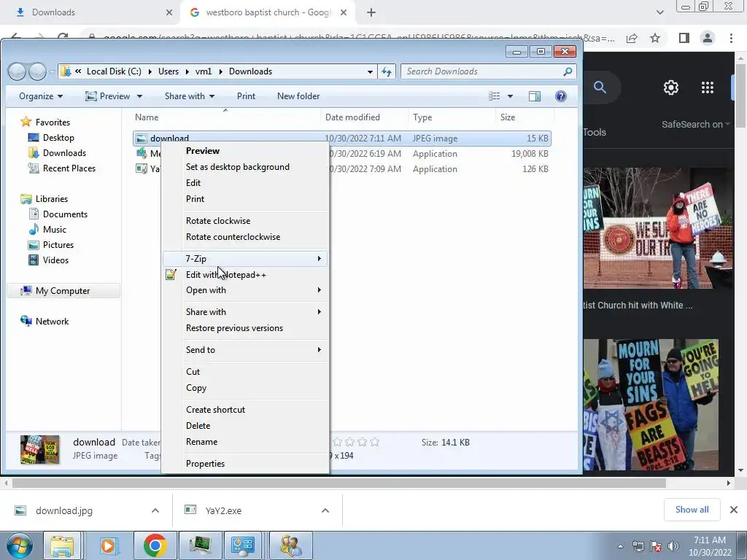Viewport: 747px width, 560px height.
Task: Select Downloads in Favorites
Action: click(64, 153)
